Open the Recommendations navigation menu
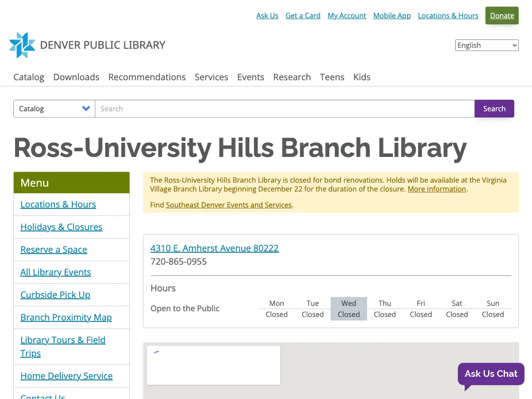 147,77
